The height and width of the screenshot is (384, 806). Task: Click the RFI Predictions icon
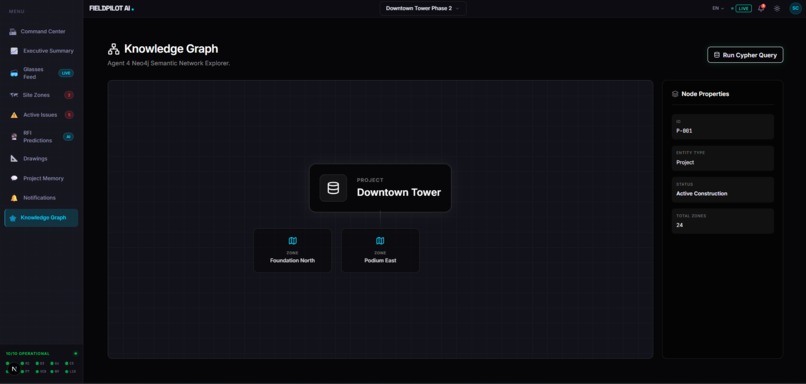click(x=14, y=137)
